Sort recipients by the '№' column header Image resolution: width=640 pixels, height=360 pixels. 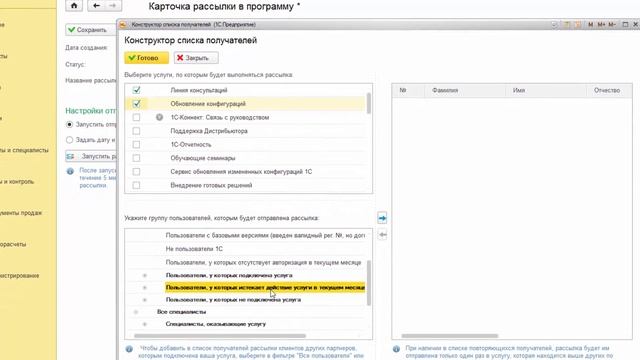(408, 90)
